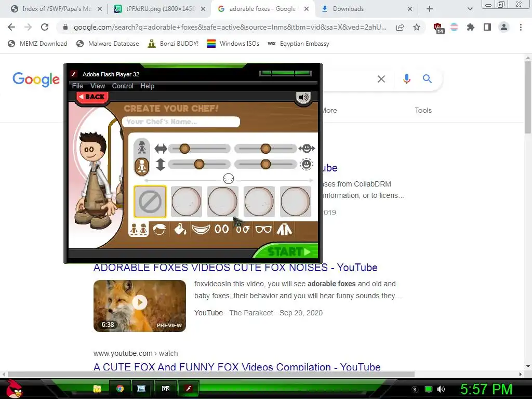
Task: Open the winking eyes category tab
Action: [x=243, y=230]
